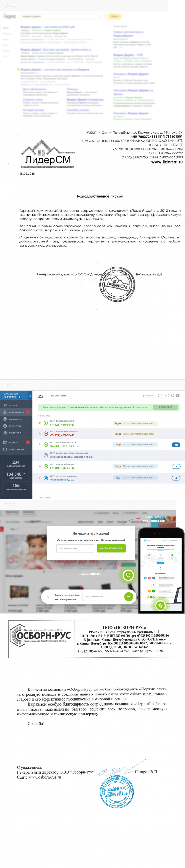Click the red badge 5 on Оптимизация
Image resolution: width=185 pixels, height=868 pixels.
pyautogui.click(x=28, y=412)
